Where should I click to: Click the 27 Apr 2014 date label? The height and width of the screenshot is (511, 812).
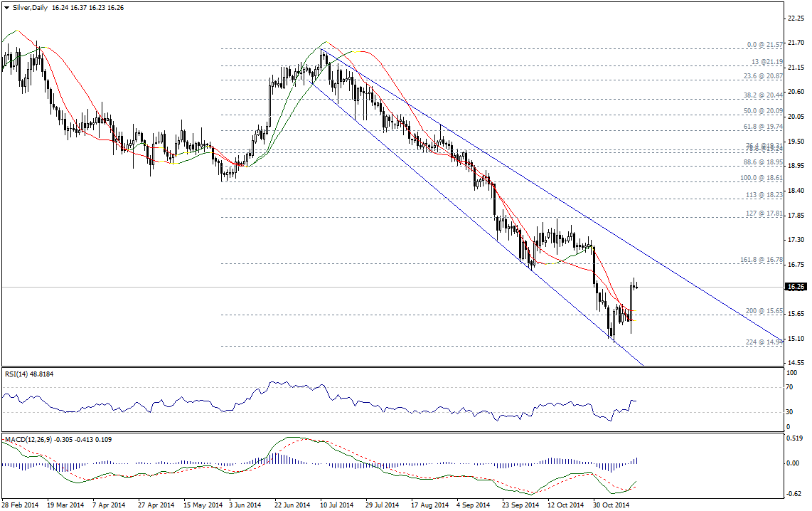click(x=156, y=505)
